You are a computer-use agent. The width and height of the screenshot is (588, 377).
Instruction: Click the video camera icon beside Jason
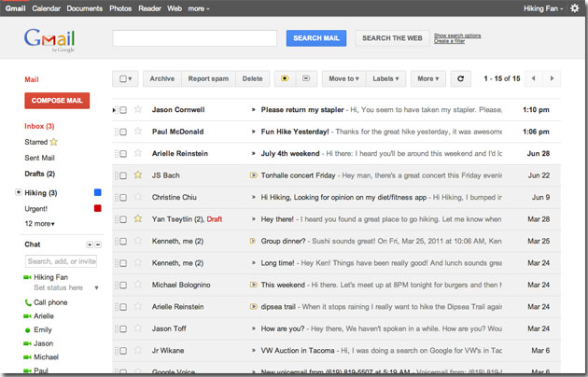27,343
